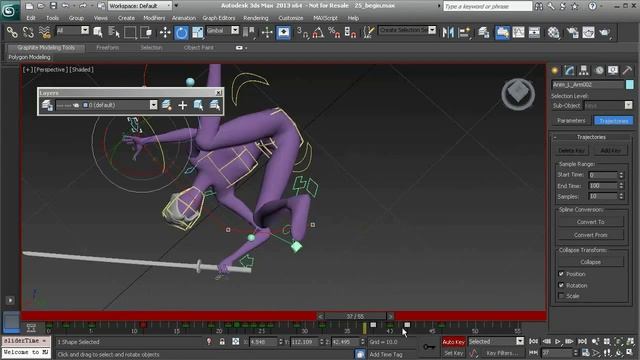Click the ViewCube in the viewport

(x=518, y=94)
